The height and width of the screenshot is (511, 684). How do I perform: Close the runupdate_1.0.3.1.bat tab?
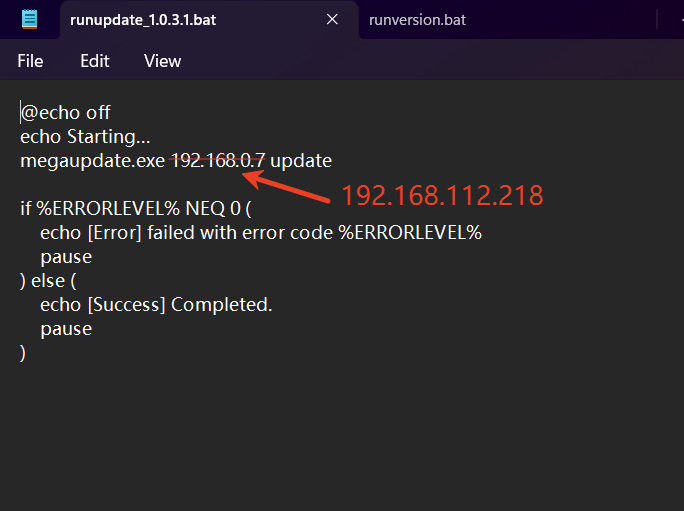pyautogui.click(x=332, y=19)
